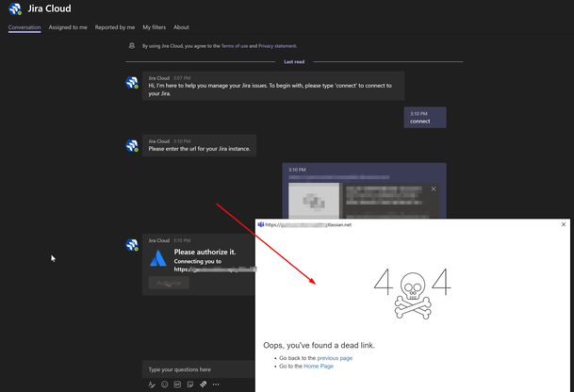Screen dimensions: 574x392
Task: Open the text Format tool
Action: [152, 384]
